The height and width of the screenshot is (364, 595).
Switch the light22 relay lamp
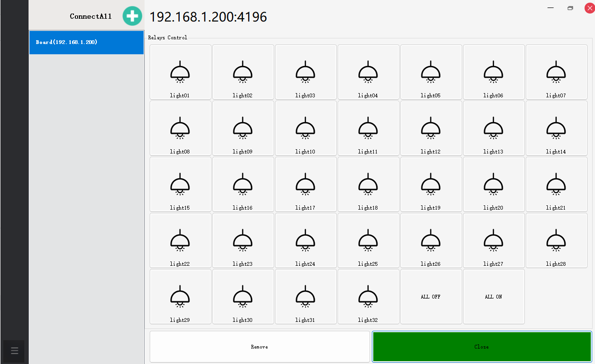tap(180, 240)
